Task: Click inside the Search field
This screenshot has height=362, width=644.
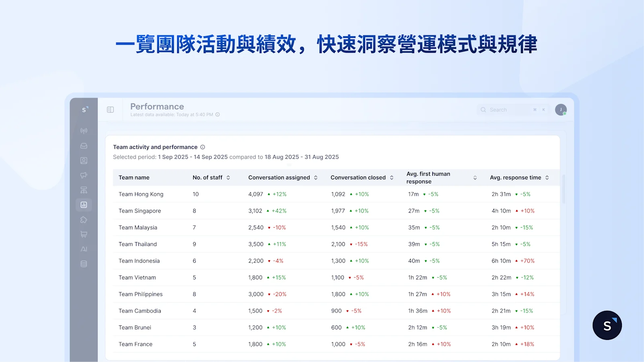Action: (x=505, y=109)
